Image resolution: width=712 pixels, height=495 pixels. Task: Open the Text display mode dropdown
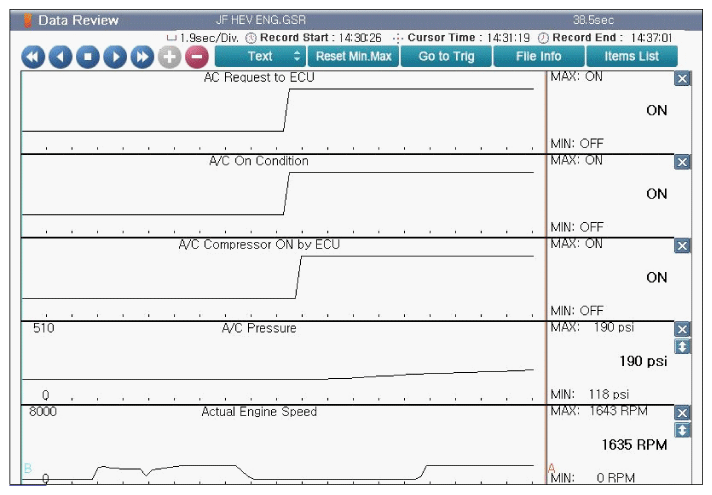pyautogui.click(x=260, y=56)
